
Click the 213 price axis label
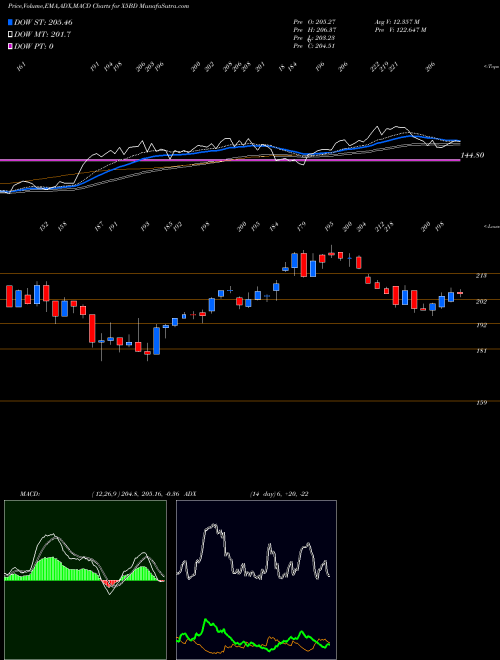[481, 276]
